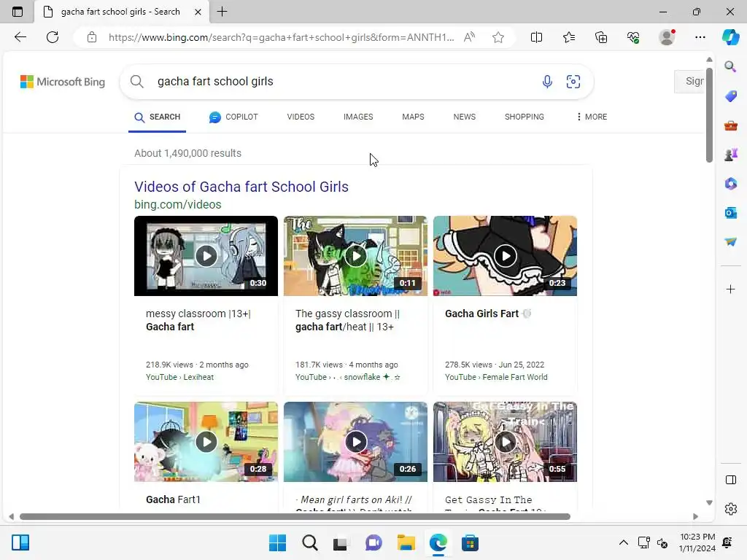Click the bing.com/videos link
Screen dimensions: 747x560
pyautogui.click(x=178, y=204)
